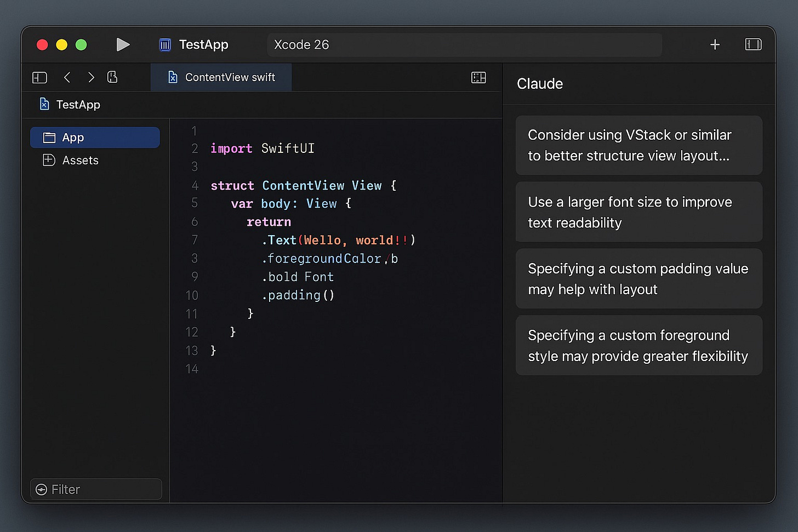Click TestApp breadcrumb file icon
This screenshot has height=532, width=798.
pyautogui.click(x=44, y=104)
